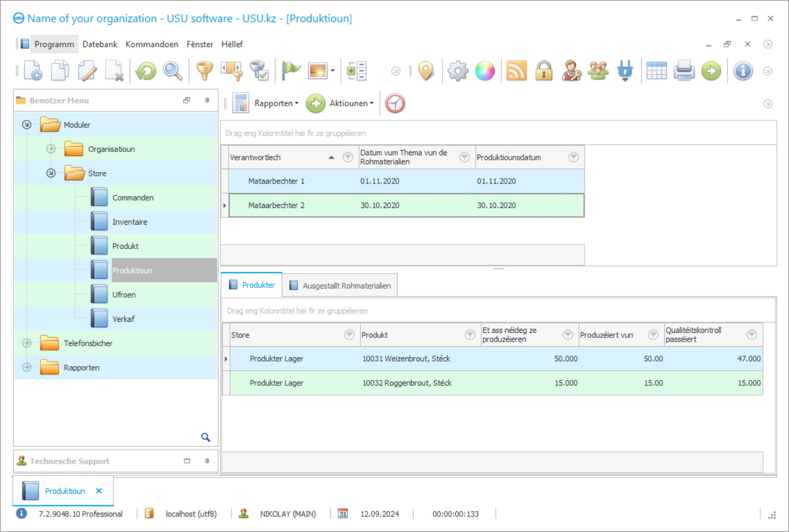The height and width of the screenshot is (532, 789).
Task: Pin the Technesche Support panel
Action: click(207, 461)
